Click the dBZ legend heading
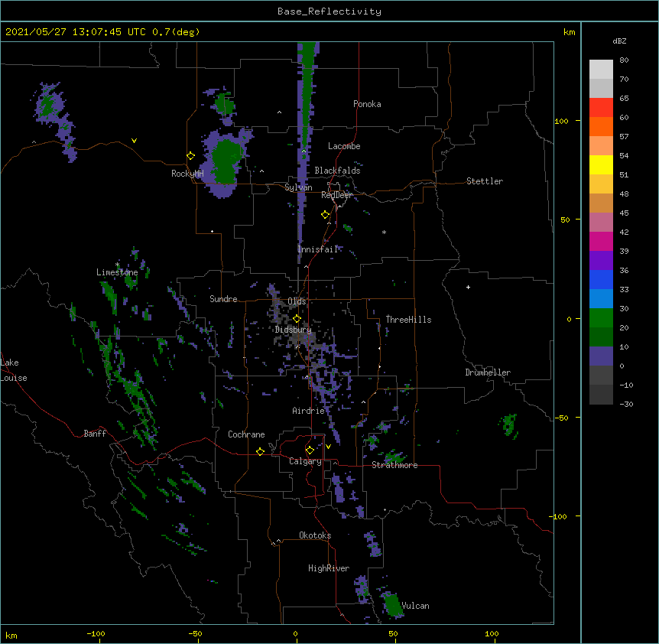 619,41
